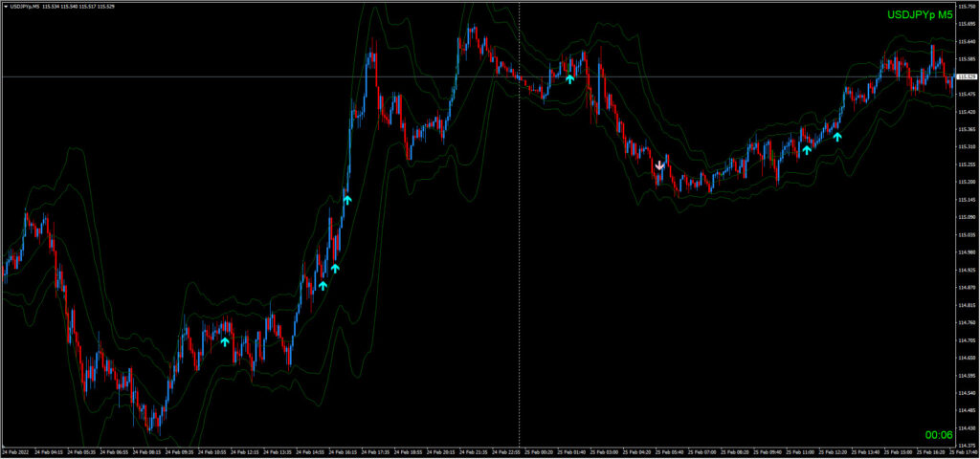Viewport: 980px width, 459px height.
Task: Click the header value 115.540
Action: pyautogui.click(x=70, y=7)
